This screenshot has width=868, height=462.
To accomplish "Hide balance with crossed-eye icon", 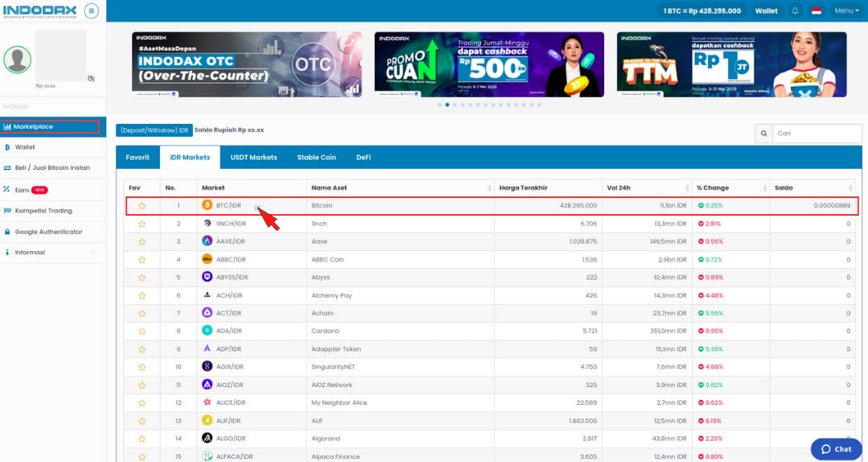I will click(x=91, y=78).
